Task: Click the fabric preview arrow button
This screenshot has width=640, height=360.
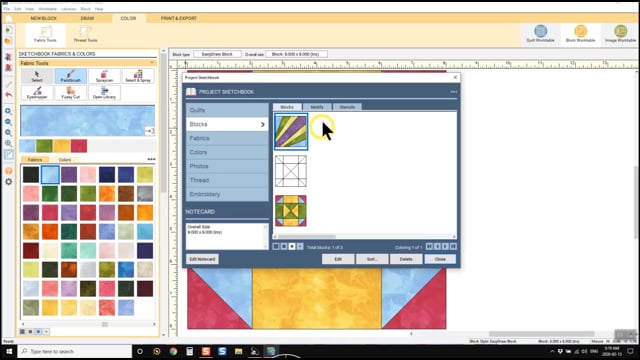Action: [x=149, y=131]
